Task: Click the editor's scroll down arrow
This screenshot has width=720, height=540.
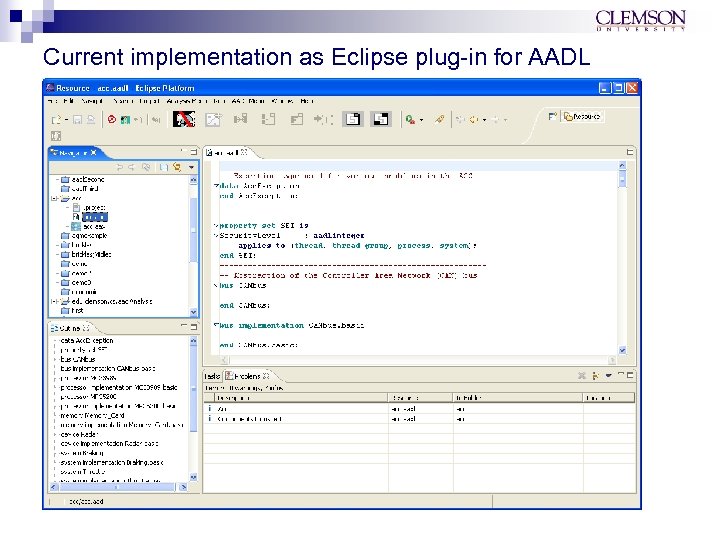Action: click(x=622, y=350)
